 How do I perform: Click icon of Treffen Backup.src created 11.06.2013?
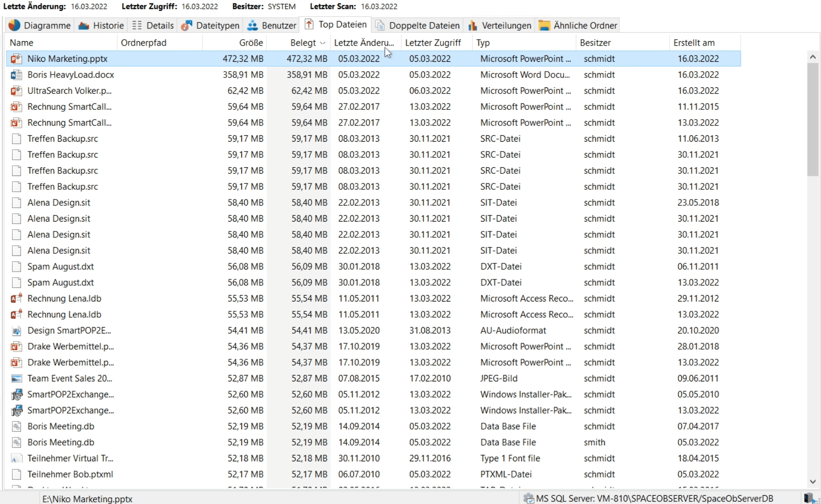point(16,139)
